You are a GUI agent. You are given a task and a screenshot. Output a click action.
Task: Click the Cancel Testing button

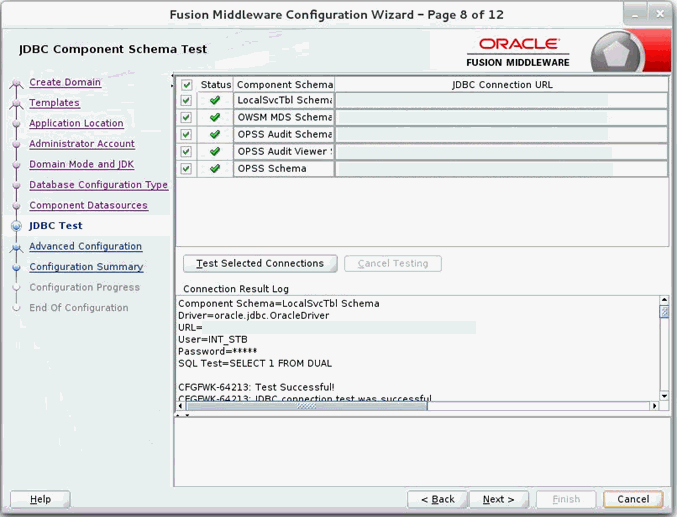click(x=393, y=263)
